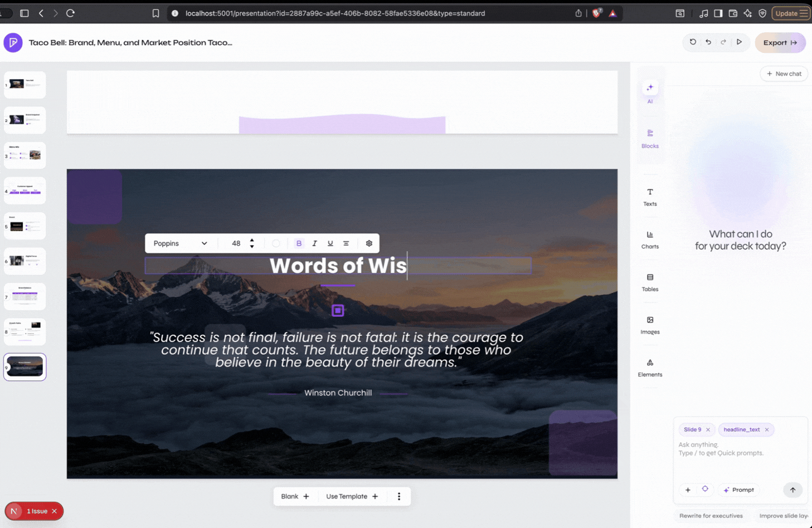Click the presentation title Taco Bell text
The height and width of the screenshot is (528, 812).
coord(130,42)
